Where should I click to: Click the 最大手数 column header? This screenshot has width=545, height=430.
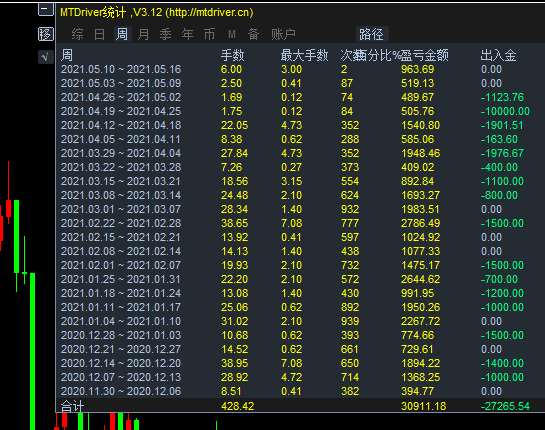(304, 55)
